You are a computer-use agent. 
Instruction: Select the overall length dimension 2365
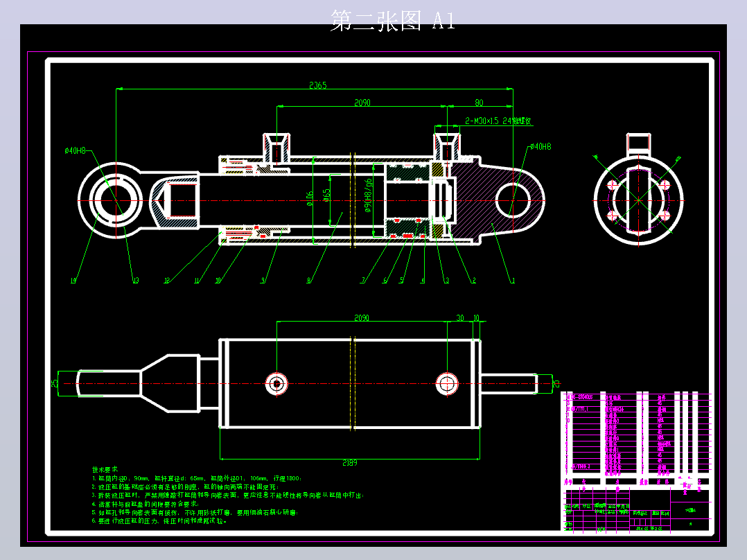318,85
